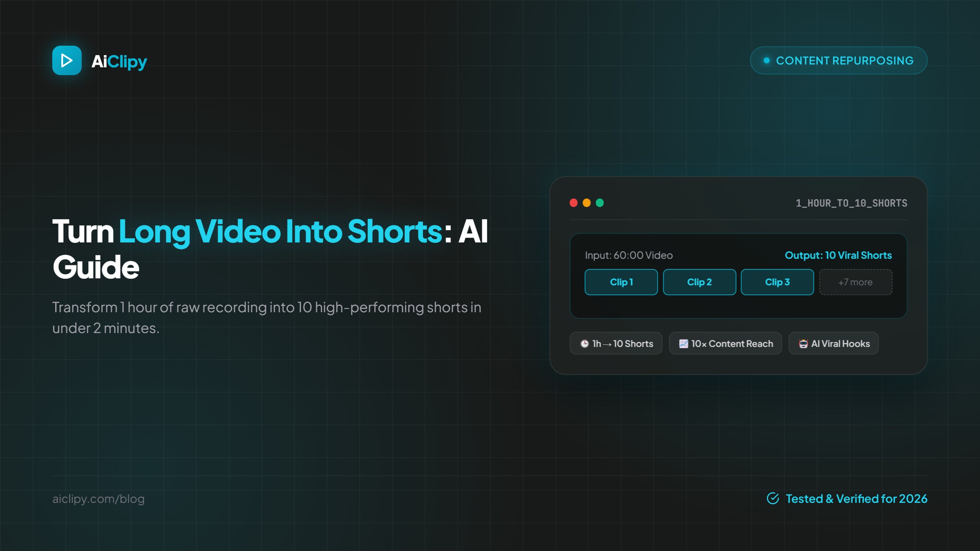Viewport: 980px width, 551px height.
Task: Click the yellow window dot
Action: [587, 203]
